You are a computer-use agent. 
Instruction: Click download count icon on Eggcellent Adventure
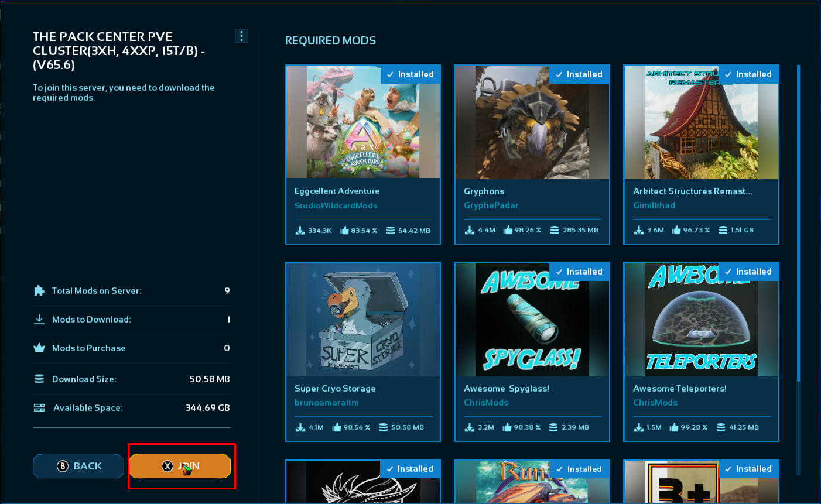click(300, 231)
